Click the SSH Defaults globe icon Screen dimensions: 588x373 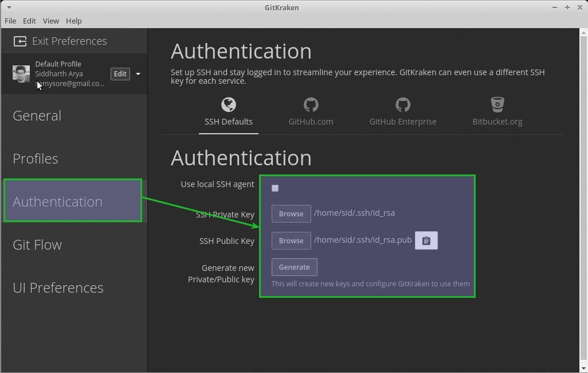tap(228, 104)
